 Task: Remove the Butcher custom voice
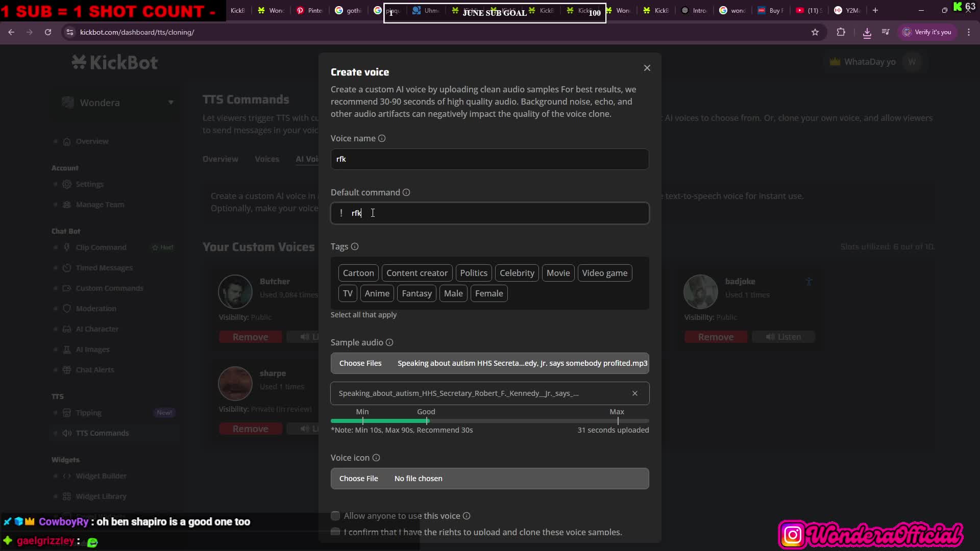pos(250,337)
